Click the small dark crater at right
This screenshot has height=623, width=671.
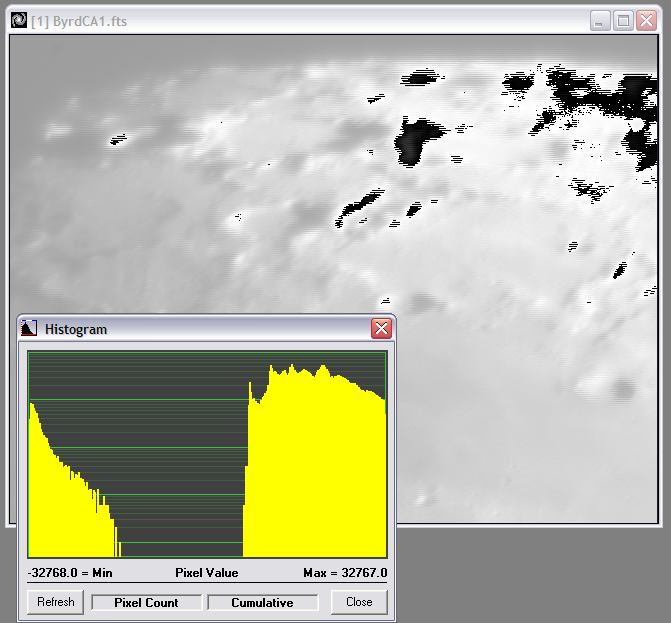pos(625,389)
